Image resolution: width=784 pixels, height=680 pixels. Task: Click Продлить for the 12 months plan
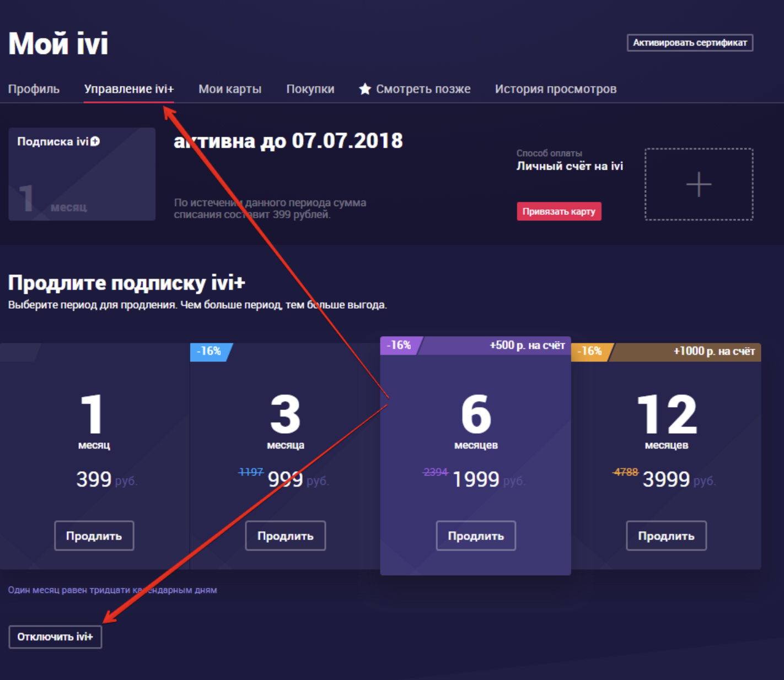pos(666,536)
